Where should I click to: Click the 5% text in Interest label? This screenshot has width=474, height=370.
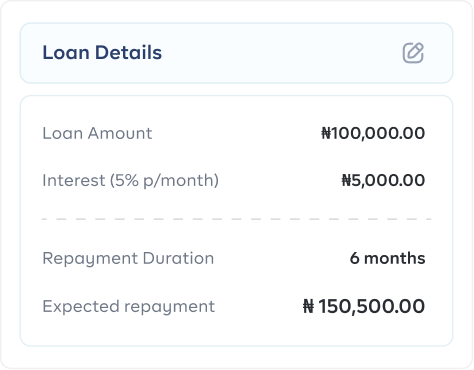coord(127,181)
